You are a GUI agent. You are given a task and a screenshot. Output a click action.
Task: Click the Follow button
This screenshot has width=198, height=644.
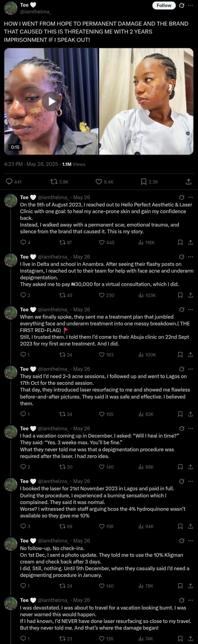164,5
